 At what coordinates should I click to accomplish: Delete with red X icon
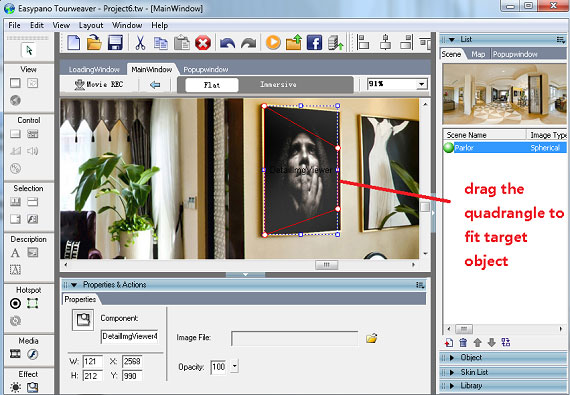coord(203,43)
